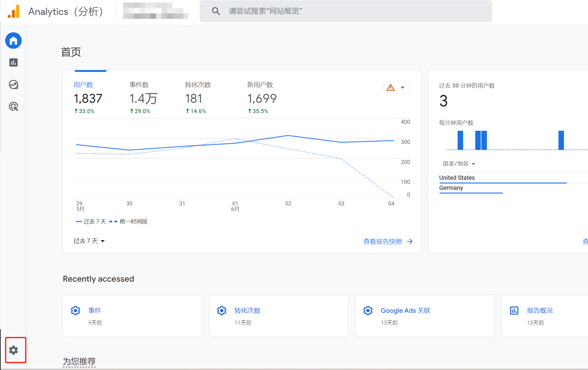Click the 首页 page heading
Viewport: 588px width, 370px height.
coord(71,52)
